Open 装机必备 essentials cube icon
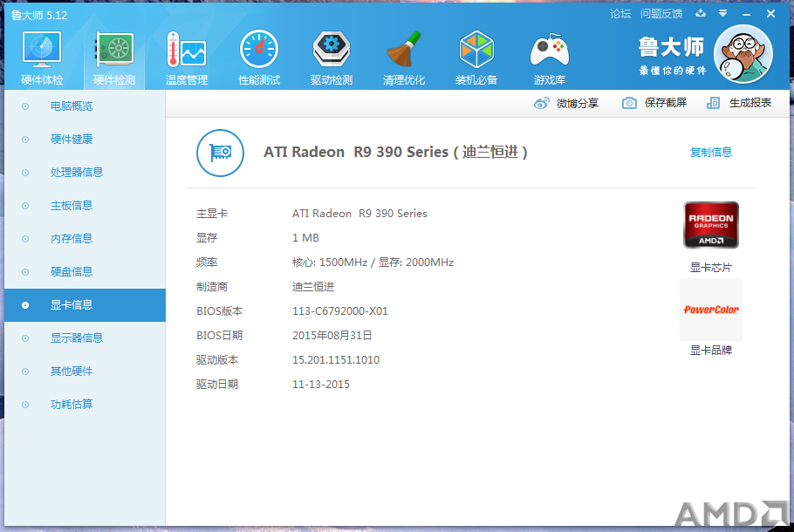The height and width of the screenshot is (532, 794). (x=476, y=50)
